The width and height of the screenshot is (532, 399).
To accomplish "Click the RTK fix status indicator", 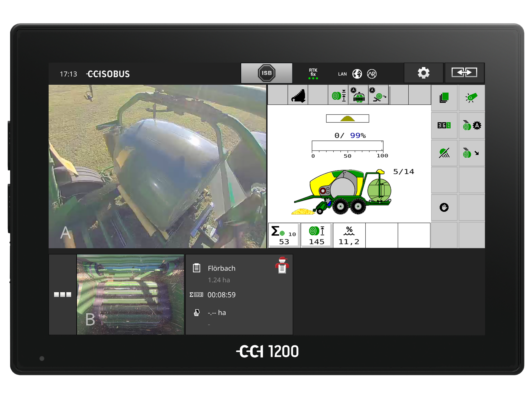I will click(313, 74).
